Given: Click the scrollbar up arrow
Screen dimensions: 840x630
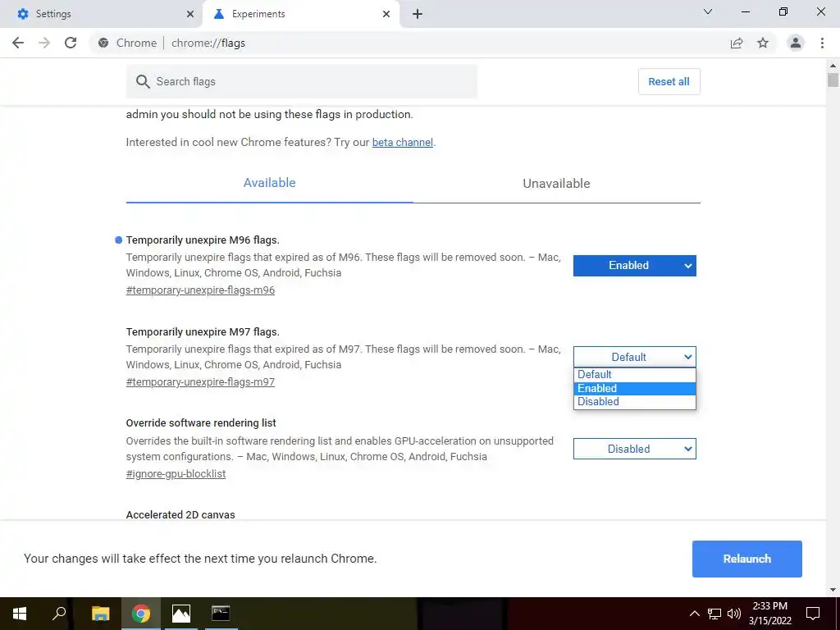Looking at the screenshot, I should click(833, 66).
